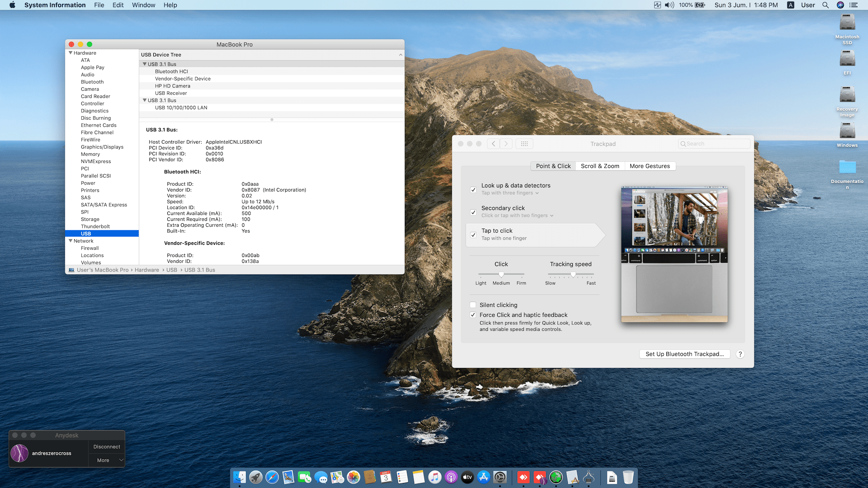Enable Silent clicking checkbox
Screen dimensions: 868x488
point(473,305)
